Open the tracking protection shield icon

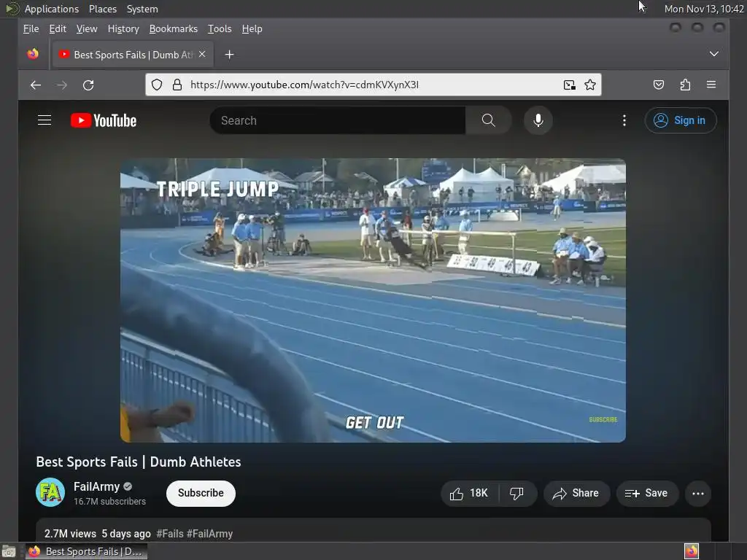157,85
